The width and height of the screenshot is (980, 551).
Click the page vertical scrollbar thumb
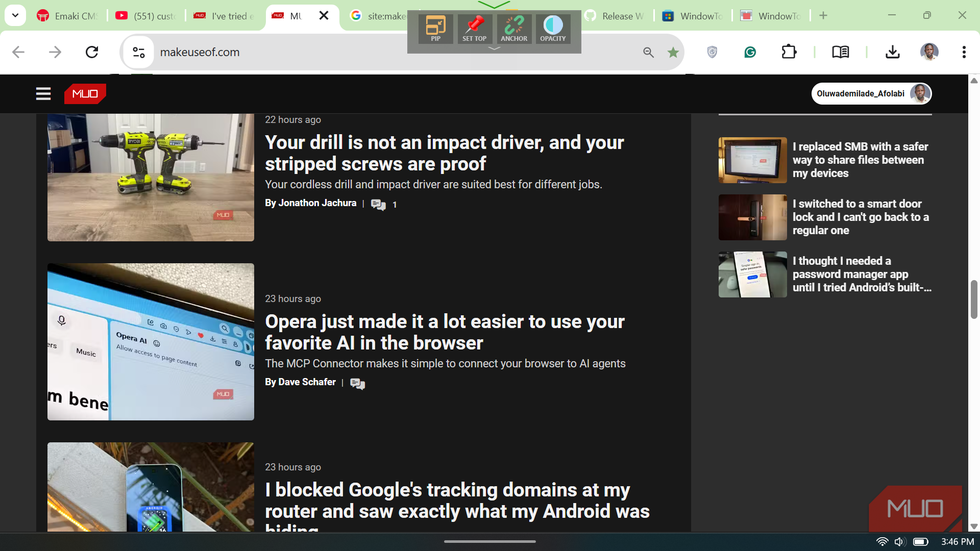point(974,299)
